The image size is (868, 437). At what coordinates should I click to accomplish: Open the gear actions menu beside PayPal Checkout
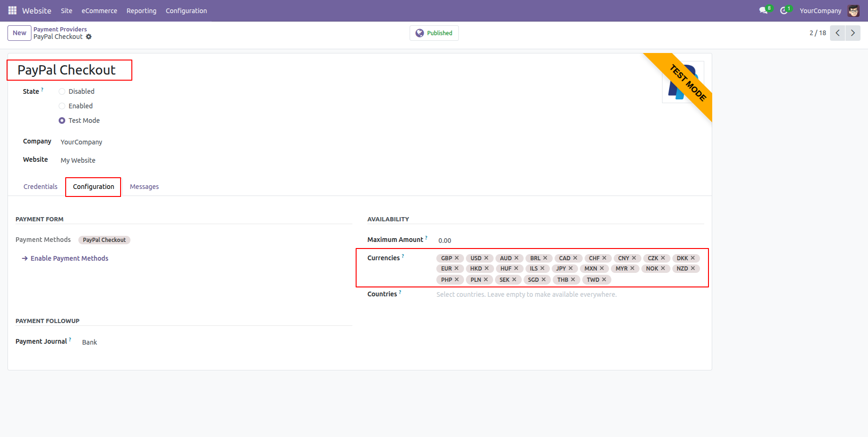click(89, 37)
